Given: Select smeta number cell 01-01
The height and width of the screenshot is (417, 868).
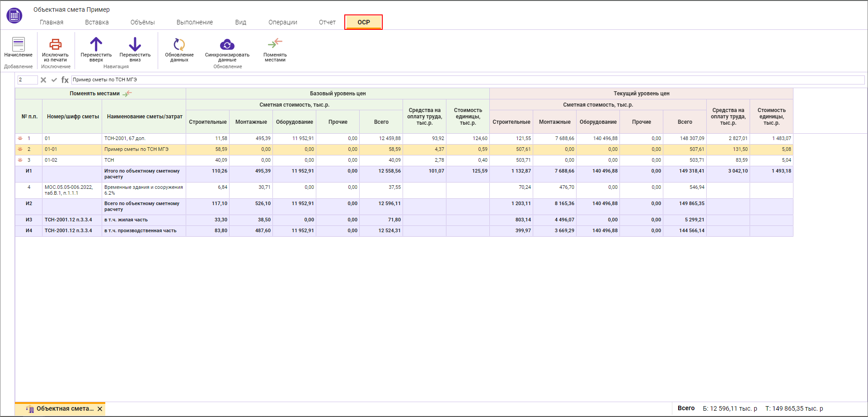Looking at the screenshot, I should 72,150.
